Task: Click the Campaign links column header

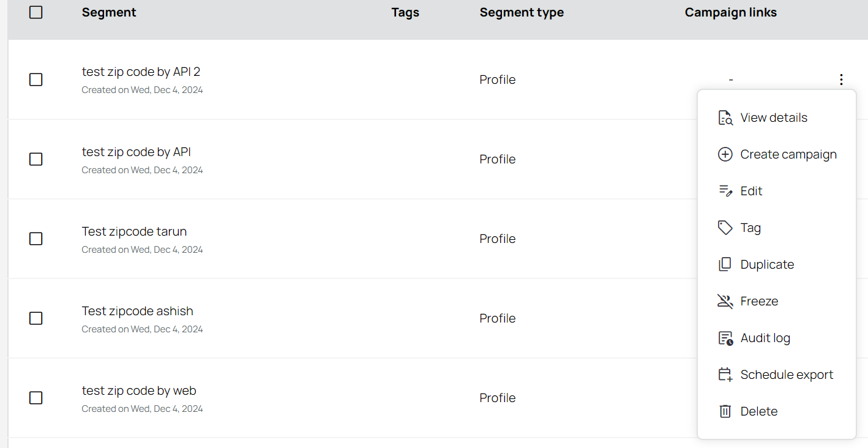Action: coord(731,12)
